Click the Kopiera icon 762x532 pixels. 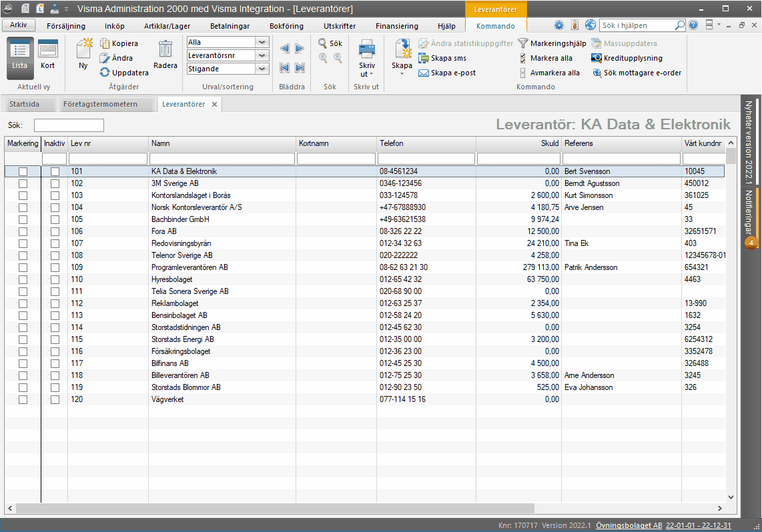105,43
